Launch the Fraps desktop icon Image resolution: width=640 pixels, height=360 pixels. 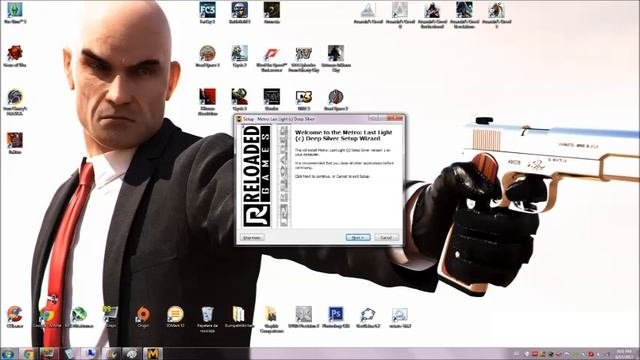click(111, 317)
